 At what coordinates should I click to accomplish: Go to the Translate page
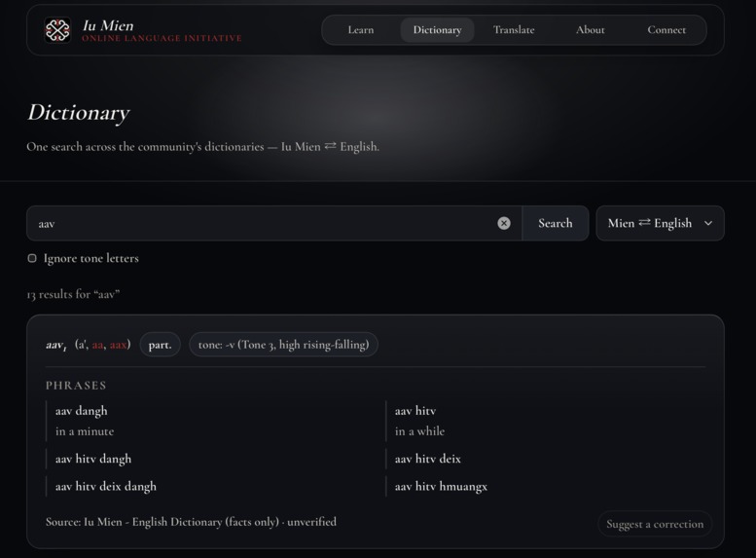(514, 30)
